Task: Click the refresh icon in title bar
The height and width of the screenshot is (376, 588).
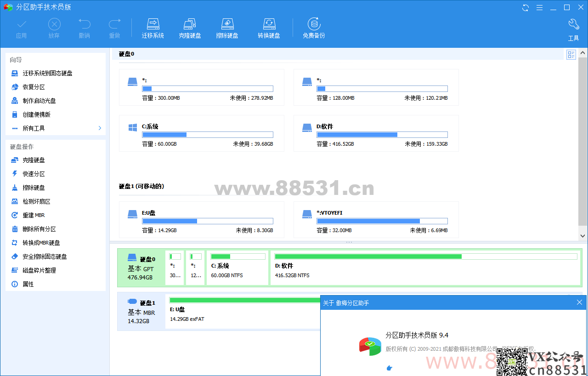Action: tap(526, 7)
